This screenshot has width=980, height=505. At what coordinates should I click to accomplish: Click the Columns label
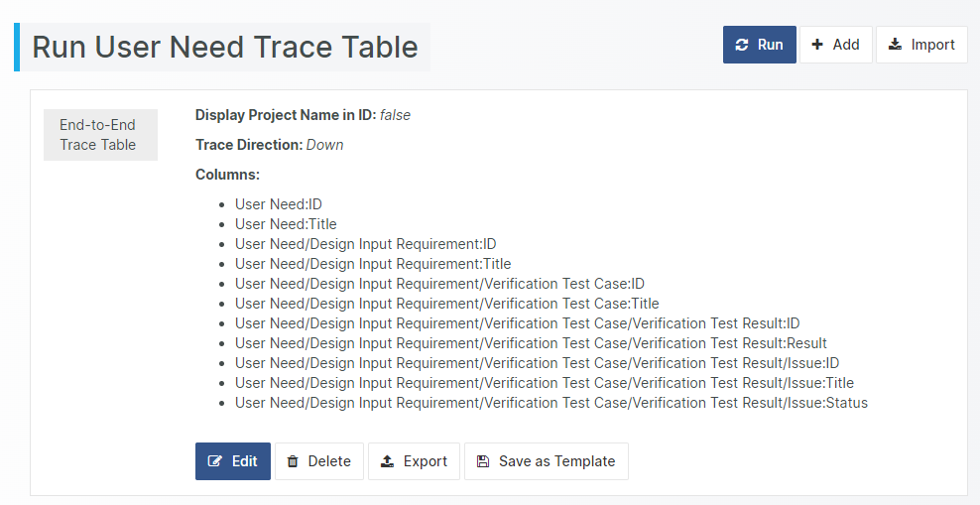coord(227,175)
